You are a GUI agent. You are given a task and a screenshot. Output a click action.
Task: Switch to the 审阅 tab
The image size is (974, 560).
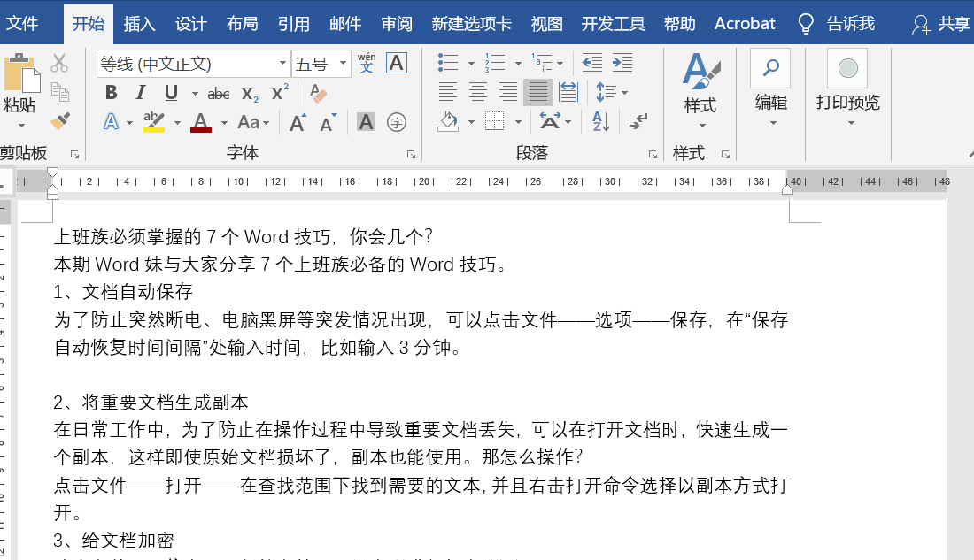(x=397, y=24)
